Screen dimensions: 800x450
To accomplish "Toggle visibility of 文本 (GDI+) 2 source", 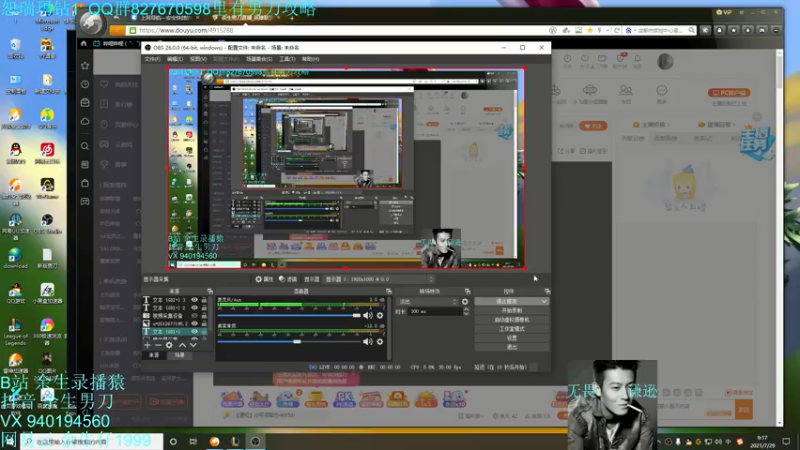I will coord(194,308).
